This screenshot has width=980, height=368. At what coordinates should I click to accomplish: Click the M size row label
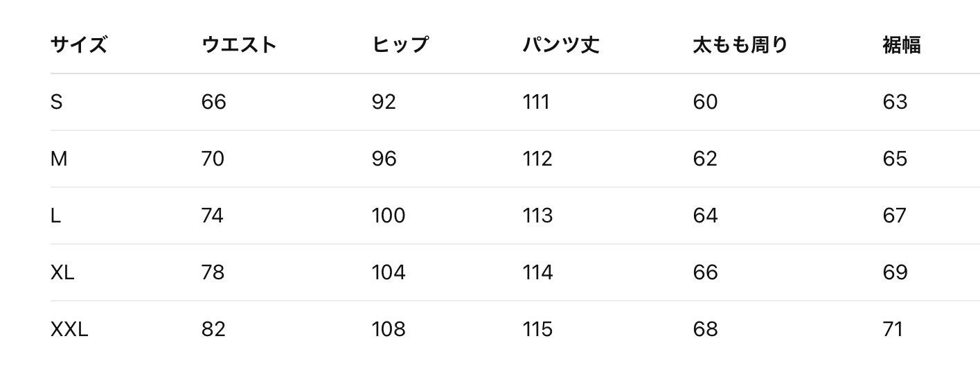pos(59,159)
